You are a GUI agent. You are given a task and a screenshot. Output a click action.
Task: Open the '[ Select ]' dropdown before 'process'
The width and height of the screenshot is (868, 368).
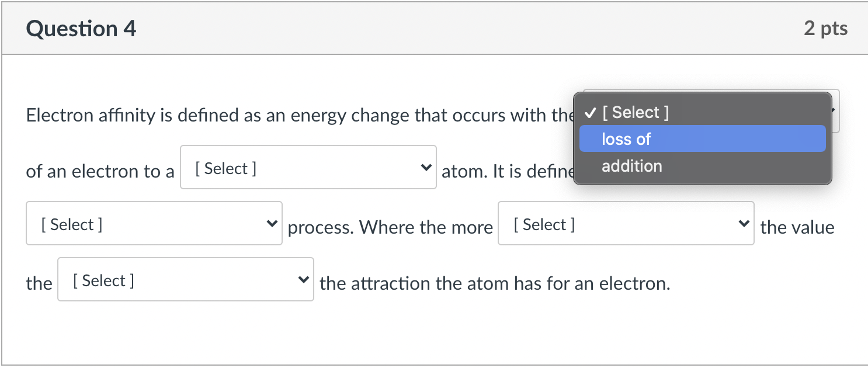(154, 223)
